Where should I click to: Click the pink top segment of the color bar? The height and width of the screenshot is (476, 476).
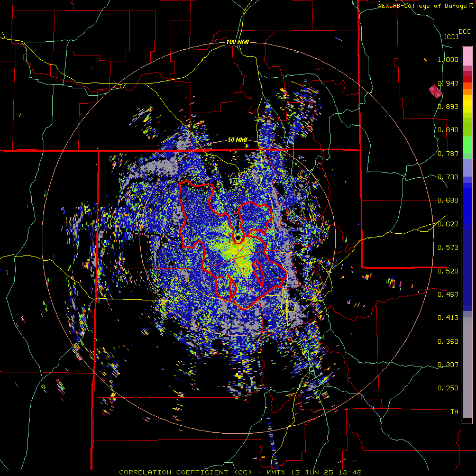(467, 56)
